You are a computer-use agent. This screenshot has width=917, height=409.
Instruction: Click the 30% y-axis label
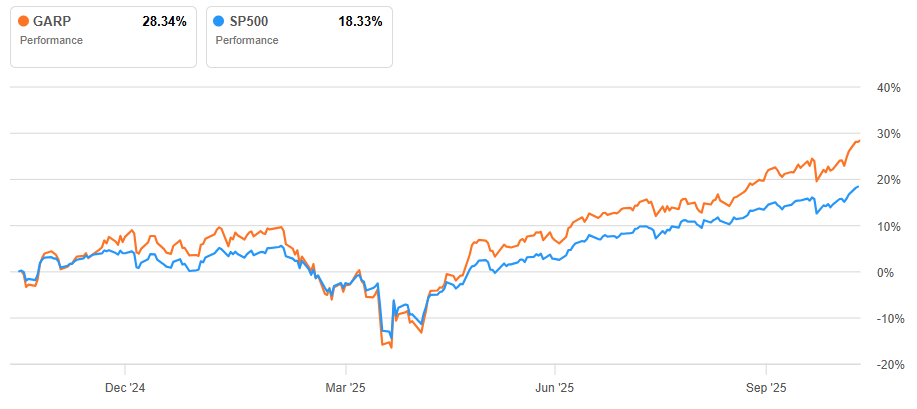[x=889, y=134]
